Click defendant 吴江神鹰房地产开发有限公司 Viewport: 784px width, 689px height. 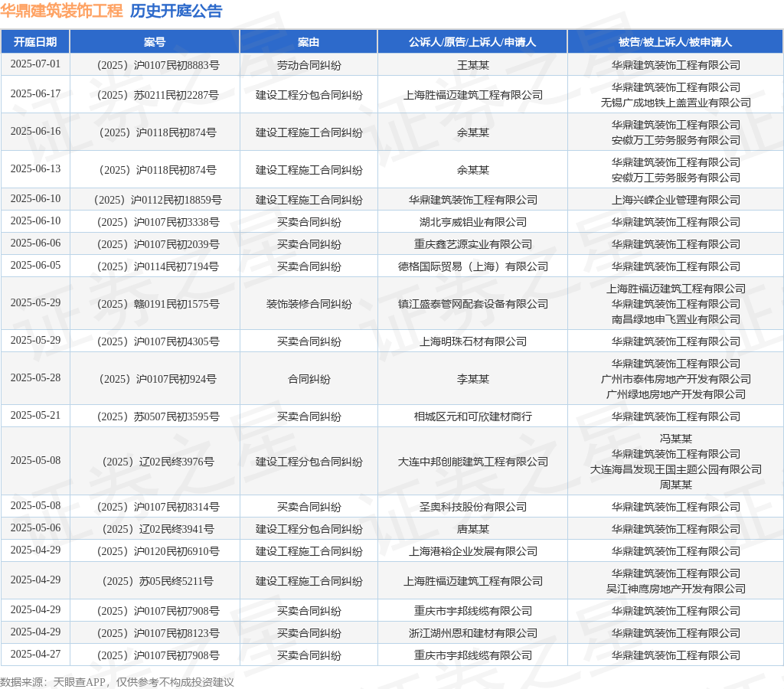point(676,589)
